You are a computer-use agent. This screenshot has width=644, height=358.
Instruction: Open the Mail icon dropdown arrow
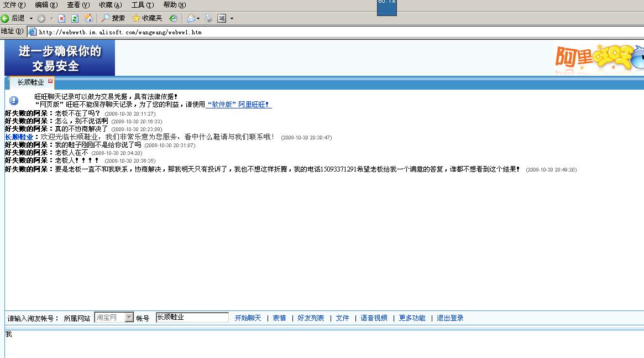198,18
